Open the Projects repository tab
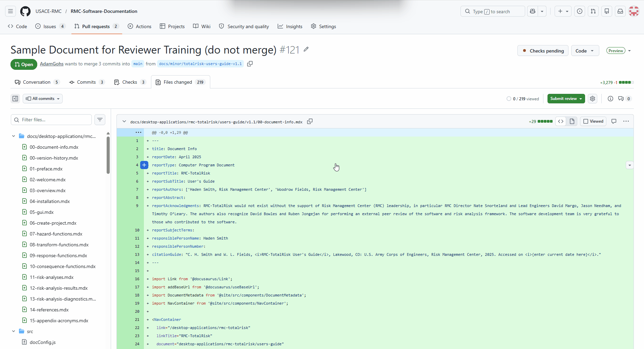 coord(172,26)
